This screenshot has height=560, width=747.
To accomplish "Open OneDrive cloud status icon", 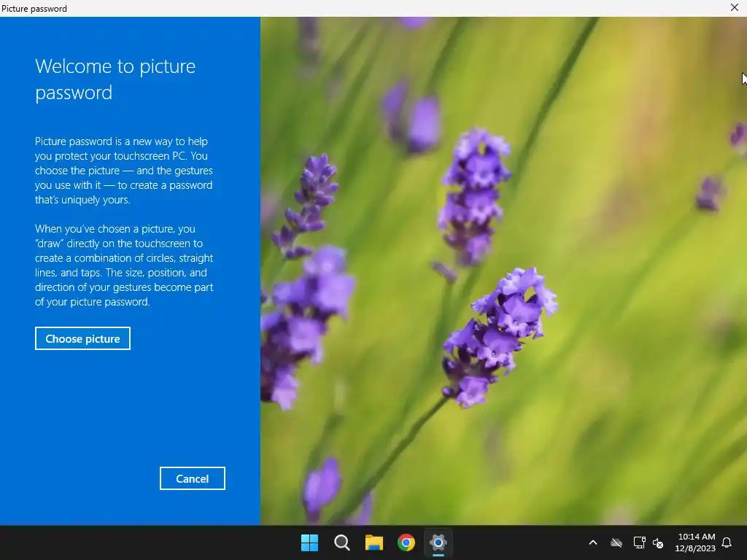I will (616, 542).
